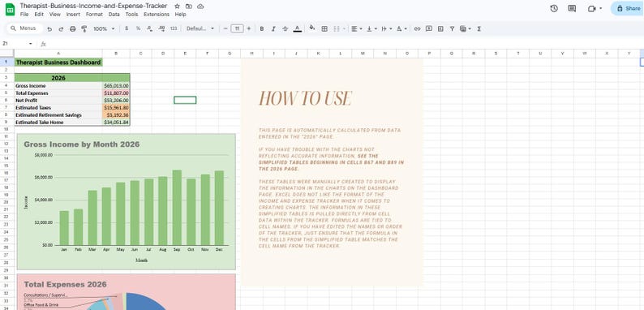Open version history clock icon
This screenshot has width=644, height=310.
point(554,8)
